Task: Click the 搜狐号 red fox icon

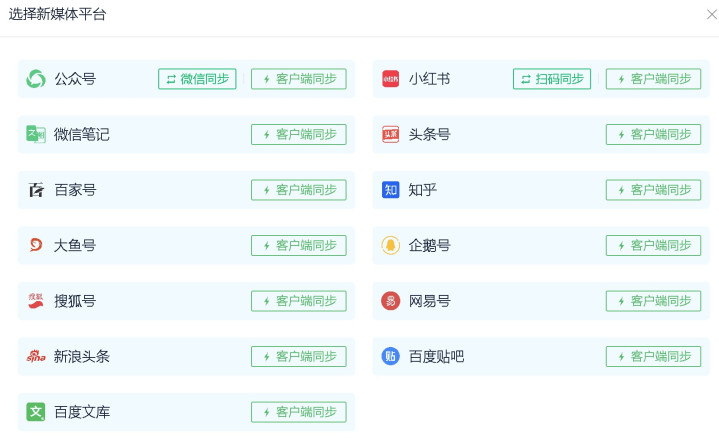Action: 36,301
